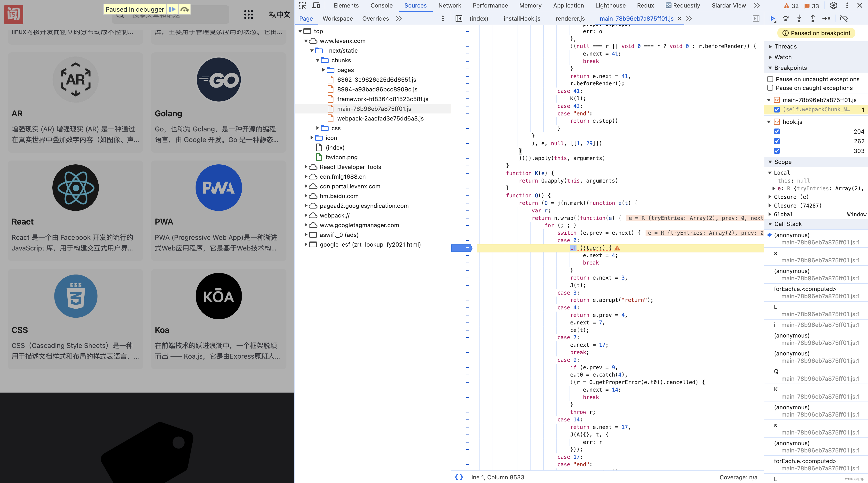Open the page apps grid icon
This screenshot has width=868, height=483.
tap(248, 15)
